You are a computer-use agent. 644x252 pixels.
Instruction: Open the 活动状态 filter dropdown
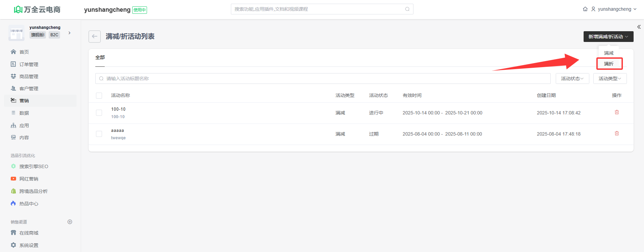coord(572,79)
